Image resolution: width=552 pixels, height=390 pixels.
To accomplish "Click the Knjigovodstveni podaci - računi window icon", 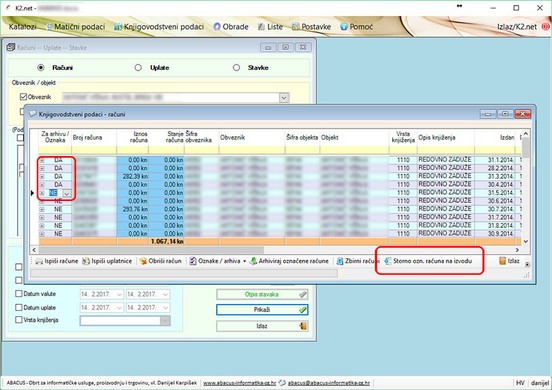I will click(33, 114).
